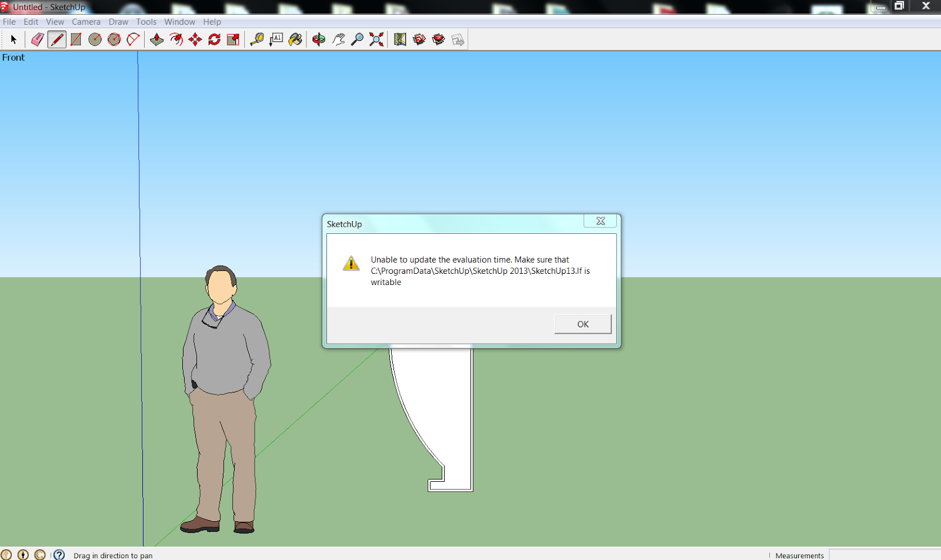
Task: Select the Scale tool
Action: point(233,39)
